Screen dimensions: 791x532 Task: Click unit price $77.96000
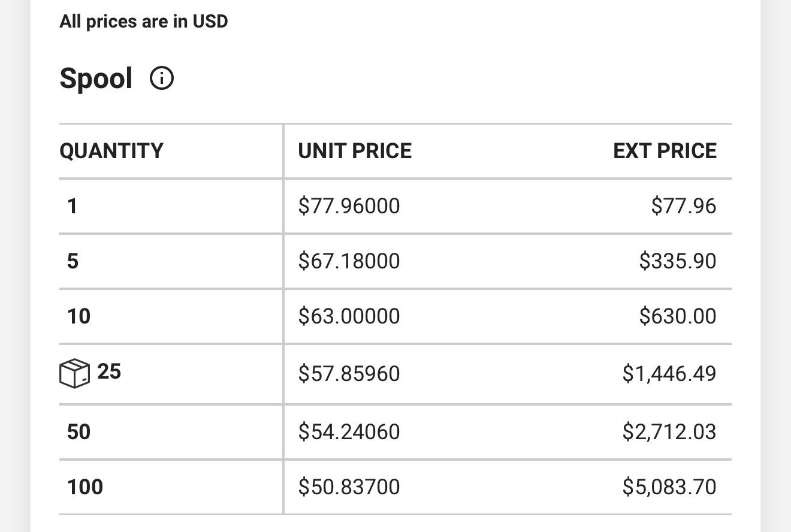349,206
